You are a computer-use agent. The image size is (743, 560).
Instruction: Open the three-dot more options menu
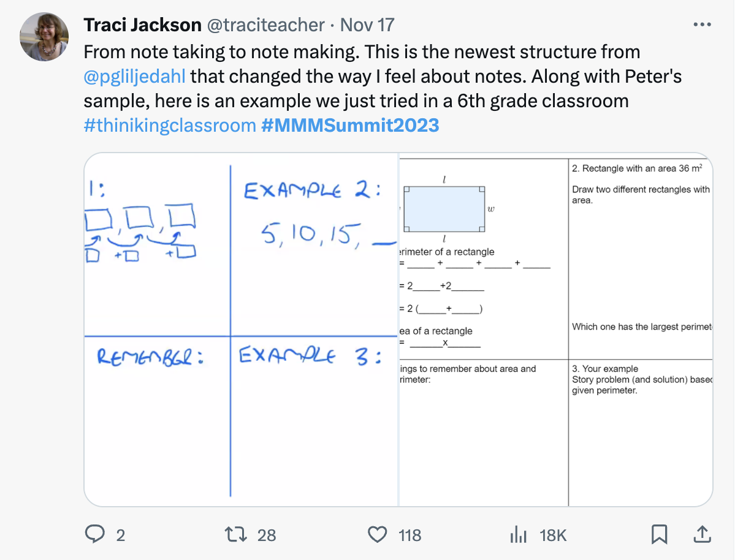701,25
